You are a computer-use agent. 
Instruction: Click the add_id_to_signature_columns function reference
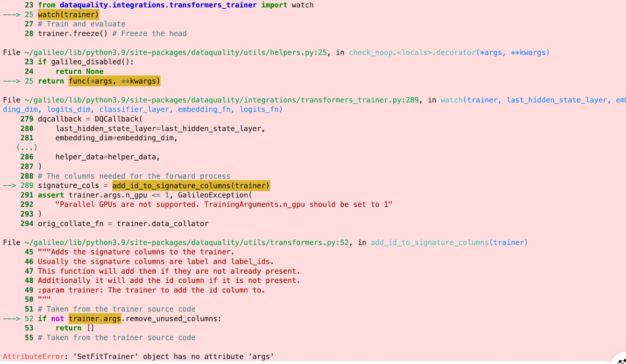pos(430,242)
